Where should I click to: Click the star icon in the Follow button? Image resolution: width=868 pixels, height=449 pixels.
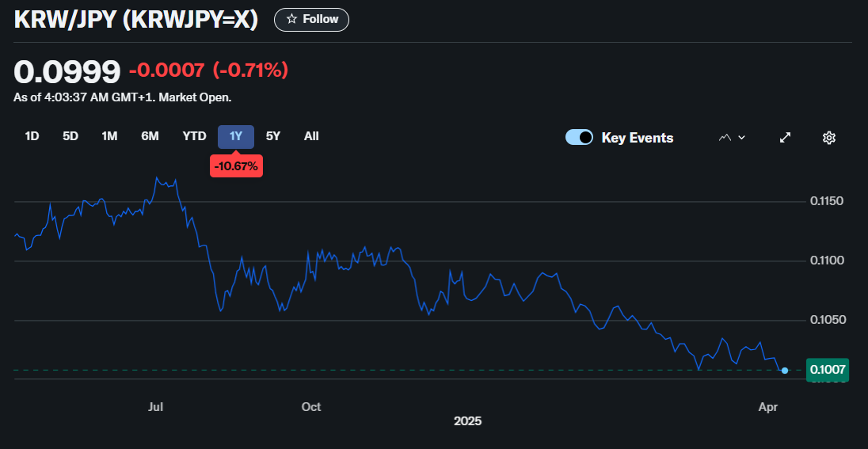pyautogui.click(x=292, y=19)
